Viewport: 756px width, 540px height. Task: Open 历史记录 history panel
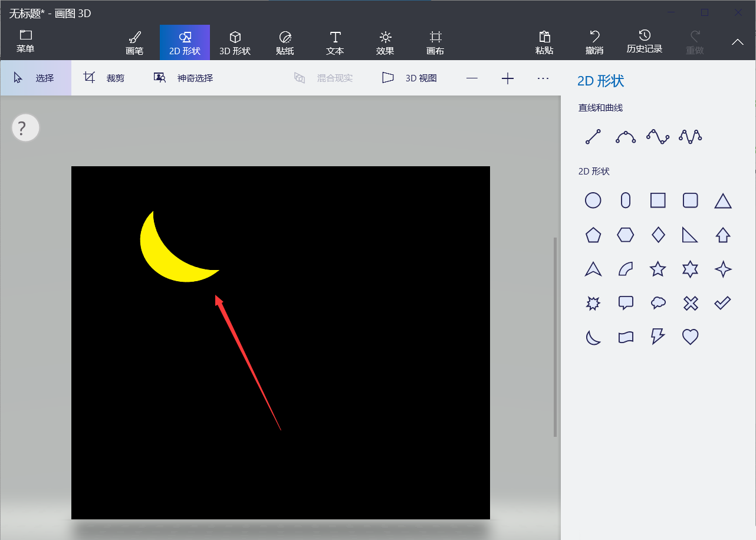point(645,42)
